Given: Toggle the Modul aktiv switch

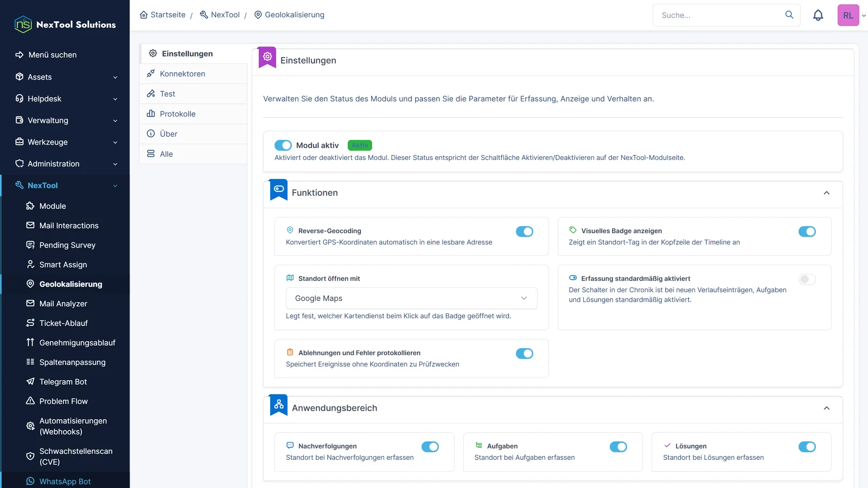Looking at the screenshot, I should (283, 145).
